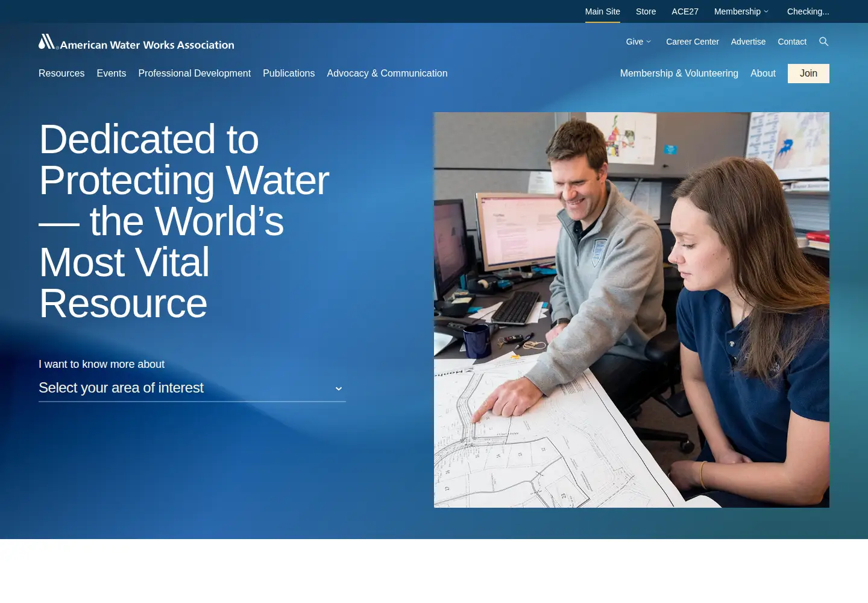The height and width of the screenshot is (603, 868).
Task: Open Career Center
Action: click(x=692, y=42)
